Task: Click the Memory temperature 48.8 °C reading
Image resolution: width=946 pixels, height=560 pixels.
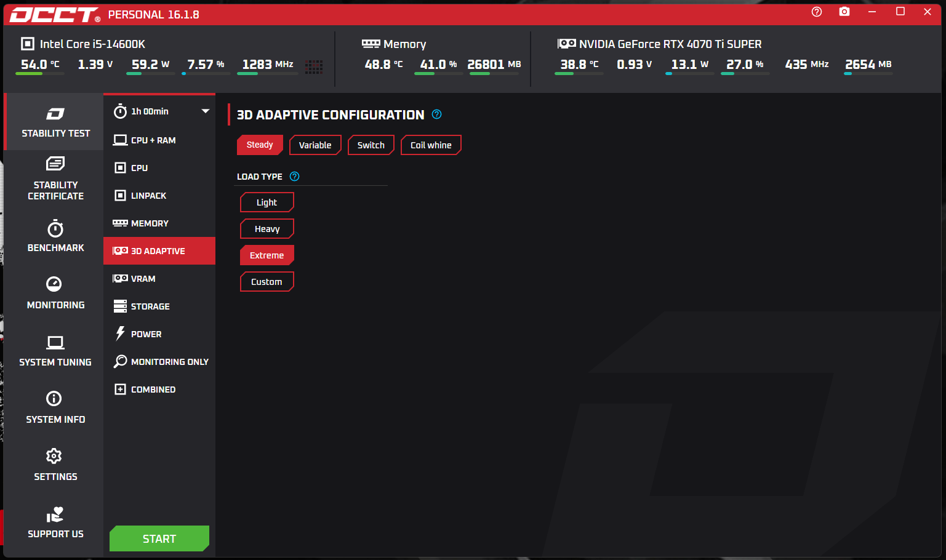Action: [x=383, y=65]
